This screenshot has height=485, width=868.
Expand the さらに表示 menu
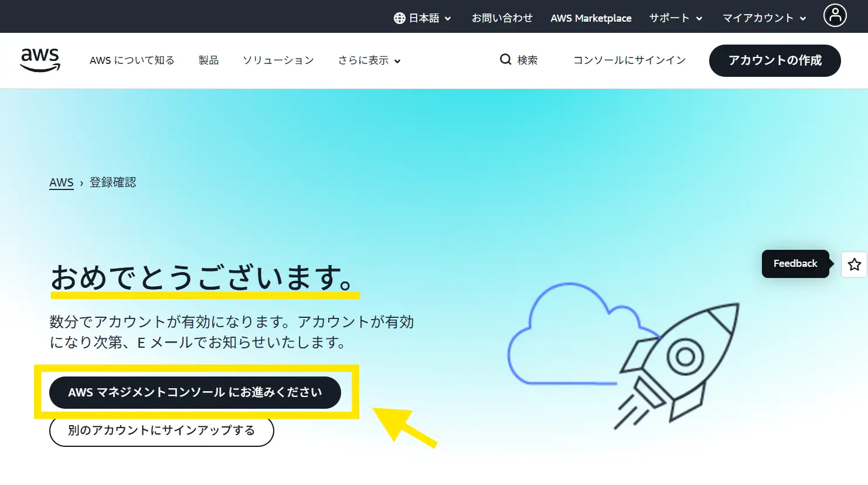pyautogui.click(x=369, y=60)
